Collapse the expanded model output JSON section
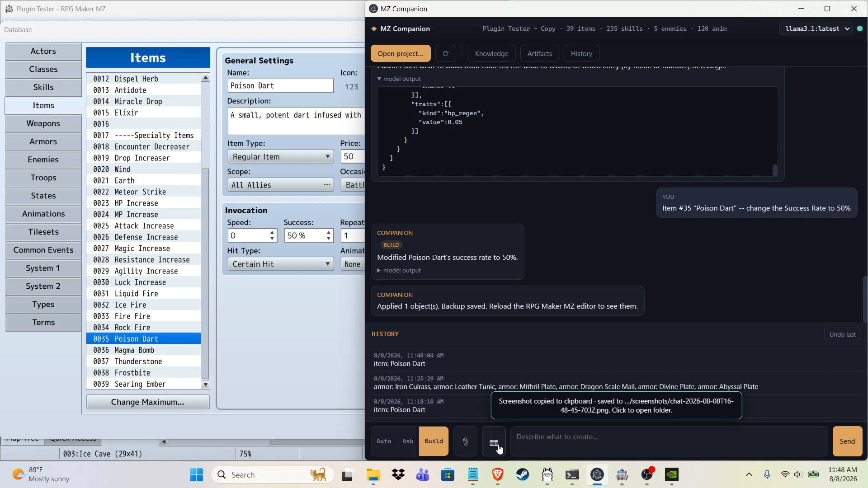 (x=399, y=79)
